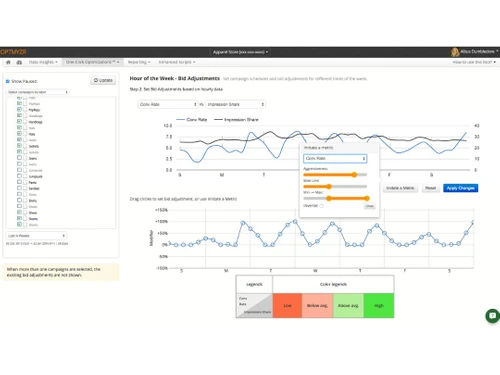Click Close in the Imitate popup

click(x=369, y=206)
